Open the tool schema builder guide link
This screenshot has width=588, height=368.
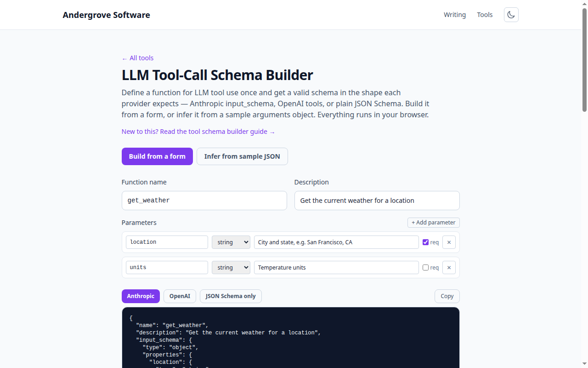click(198, 132)
